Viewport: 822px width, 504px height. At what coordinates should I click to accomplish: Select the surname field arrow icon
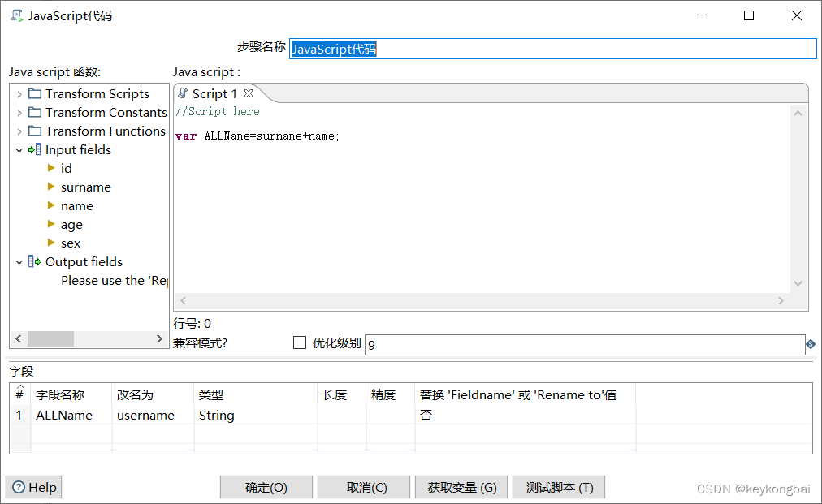point(50,187)
